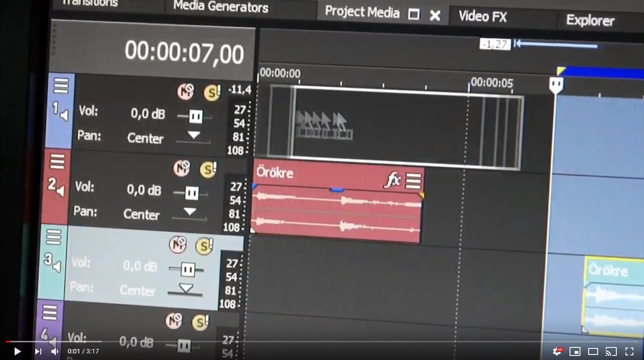Adjust track 2 volume slider

click(191, 193)
